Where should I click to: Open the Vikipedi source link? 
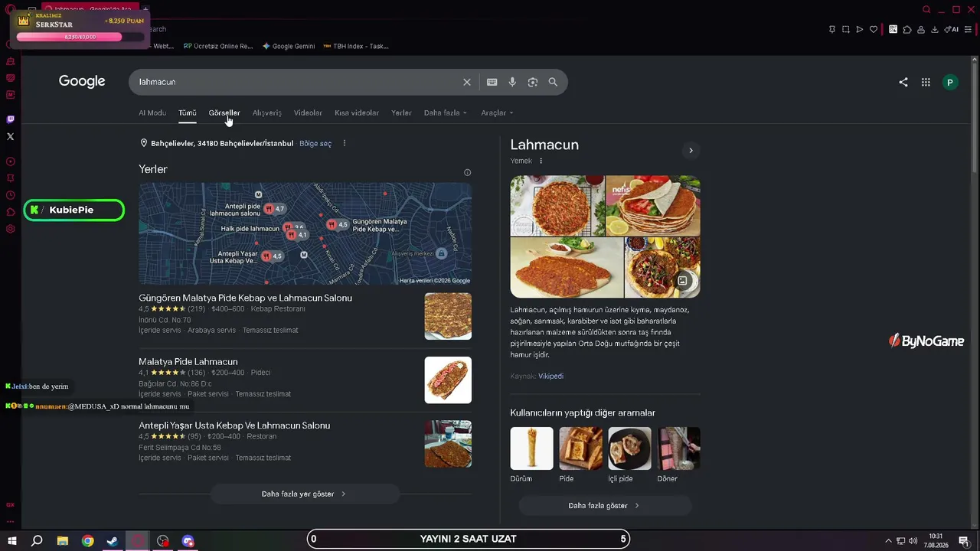point(550,376)
